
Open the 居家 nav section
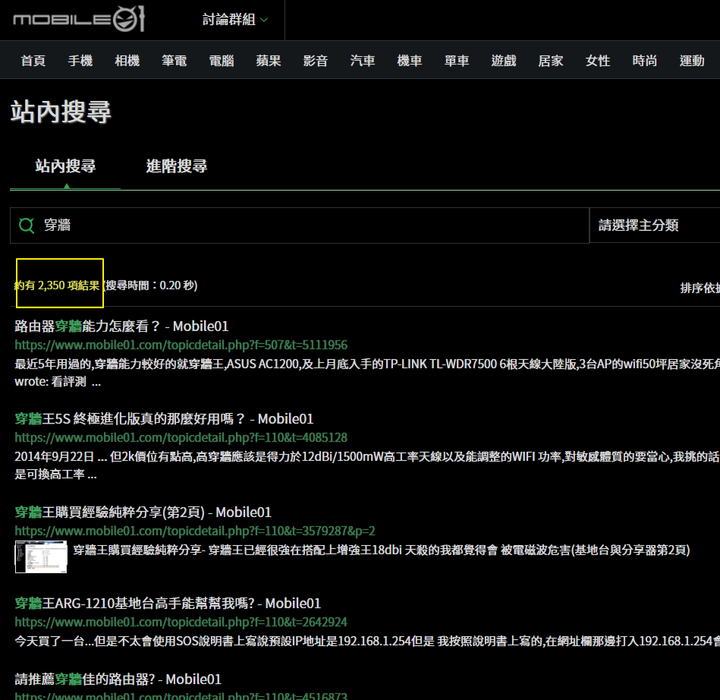pos(551,60)
